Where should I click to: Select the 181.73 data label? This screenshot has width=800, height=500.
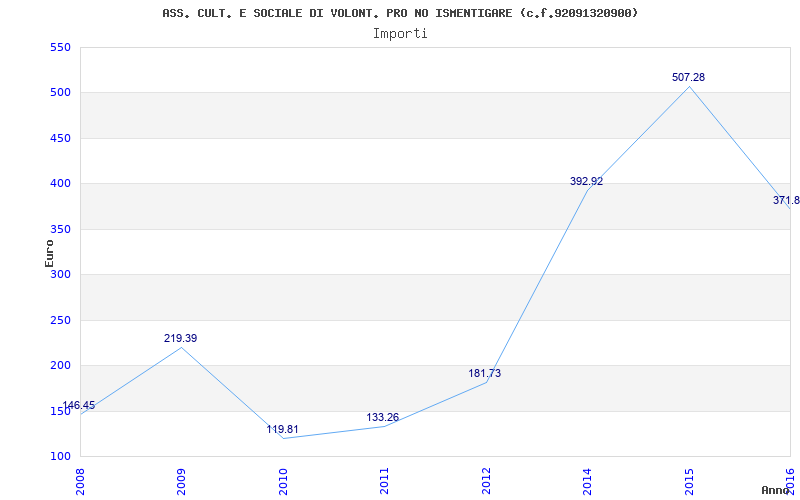coord(485,373)
